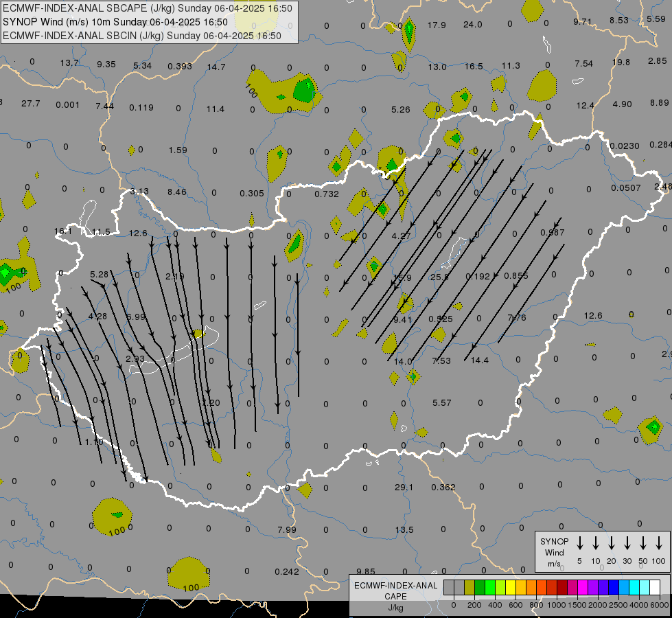Click the 1500 tick label on color bar
The width and height of the screenshot is (672, 618).
577,605
